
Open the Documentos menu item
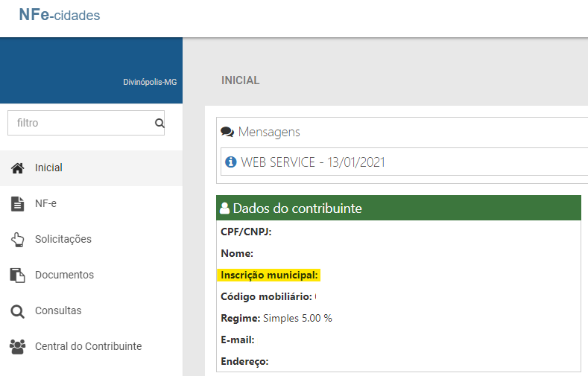tap(91, 275)
